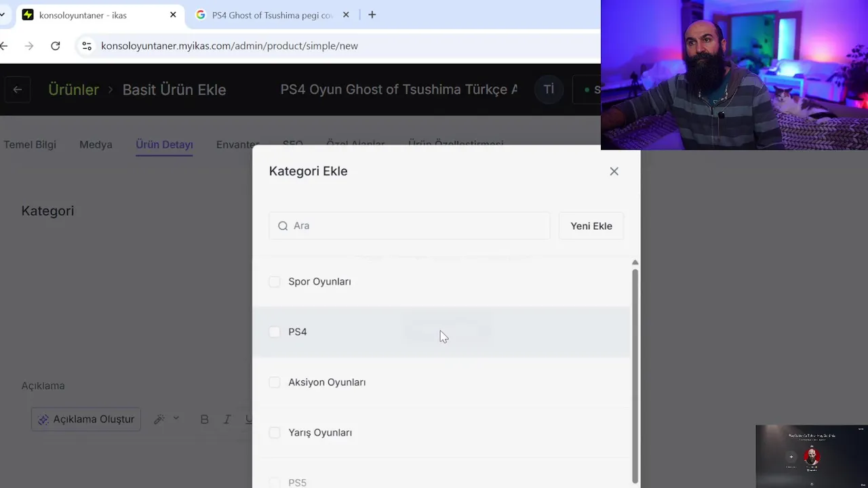Click the Ara search field
The image size is (868, 488).
coord(410,226)
